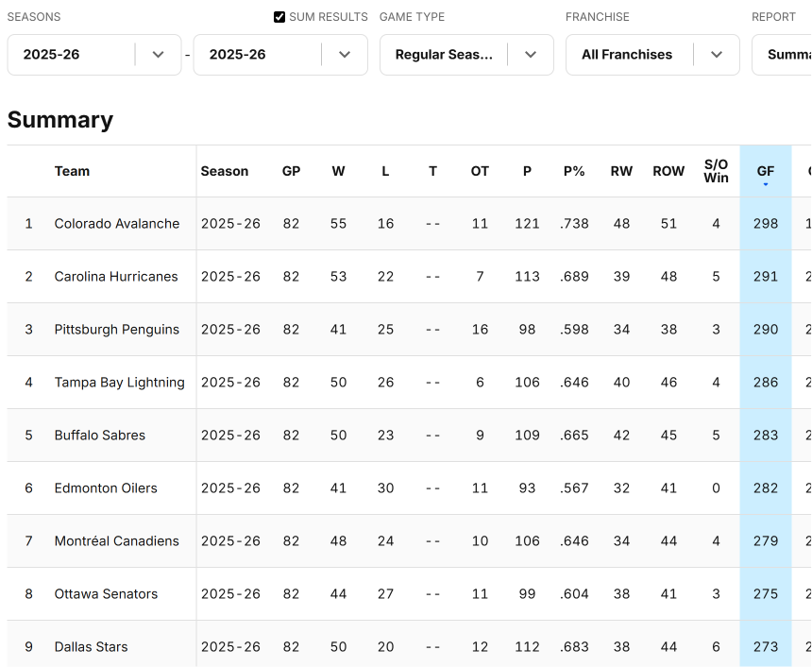Viewport: 812px width, 667px height.
Task: Select Edmonton's GF value 282
Action: (766, 487)
